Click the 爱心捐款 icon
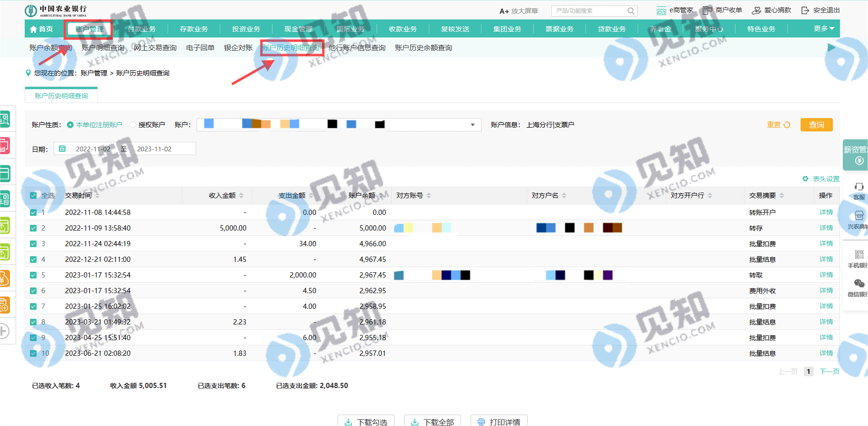This screenshot has height=426, width=868. point(756,10)
